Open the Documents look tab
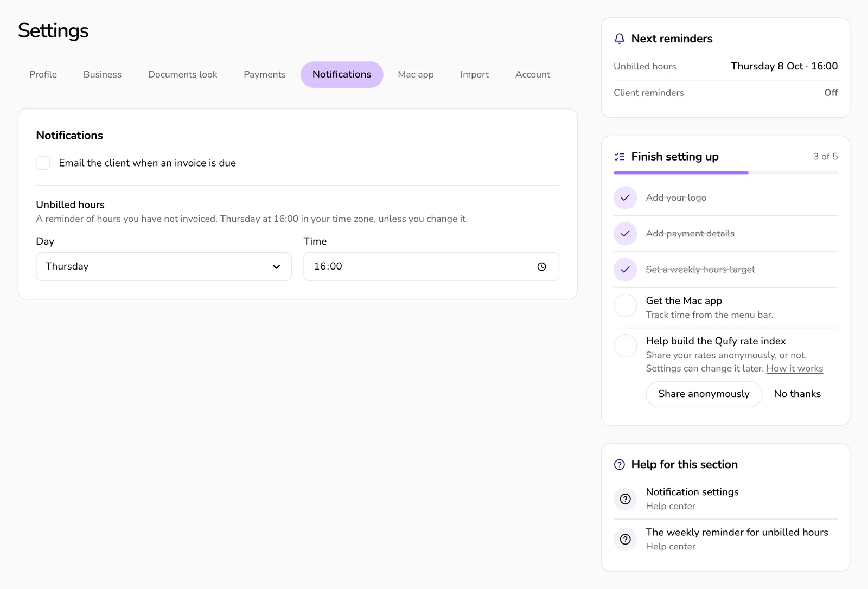This screenshot has height=589, width=868. pos(182,74)
